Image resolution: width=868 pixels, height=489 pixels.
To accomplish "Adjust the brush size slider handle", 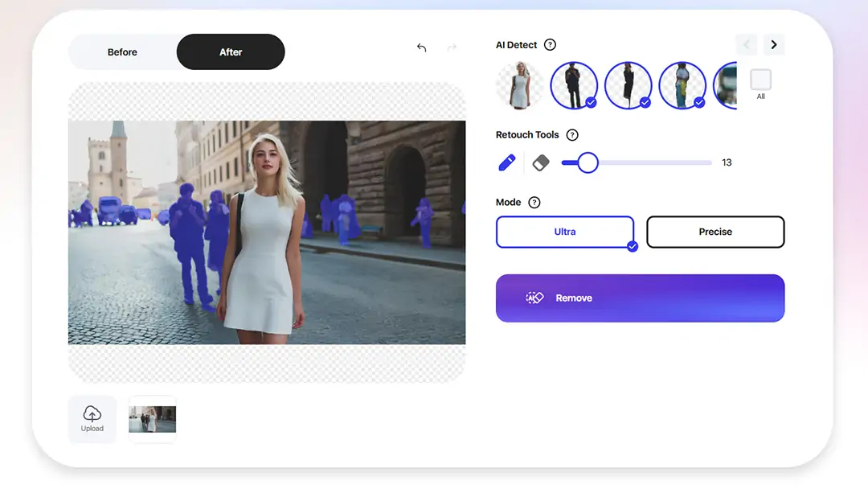I will coord(588,162).
